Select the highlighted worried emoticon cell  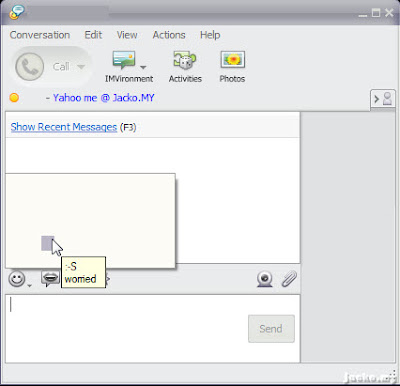[47, 243]
